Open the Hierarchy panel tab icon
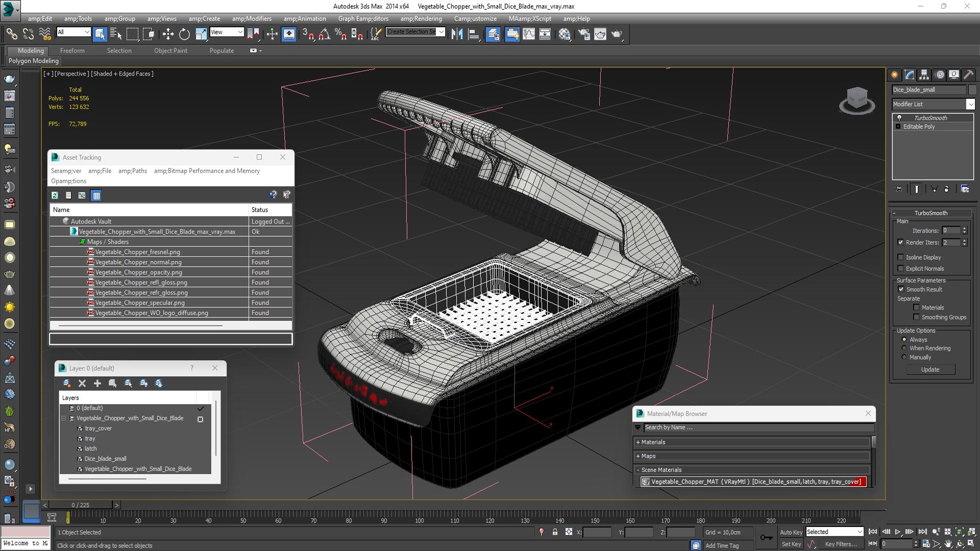This screenshot has height=551, width=980. [x=924, y=75]
